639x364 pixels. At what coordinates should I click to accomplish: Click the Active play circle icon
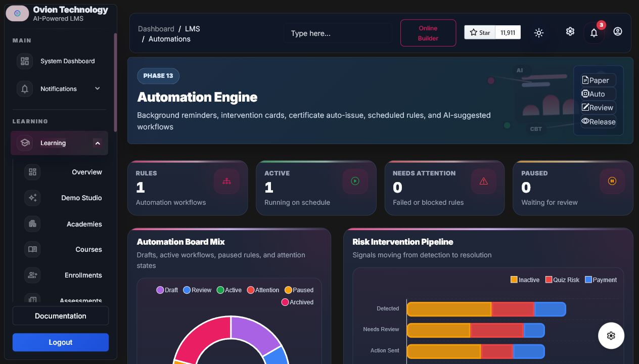(x=355, y=181)
